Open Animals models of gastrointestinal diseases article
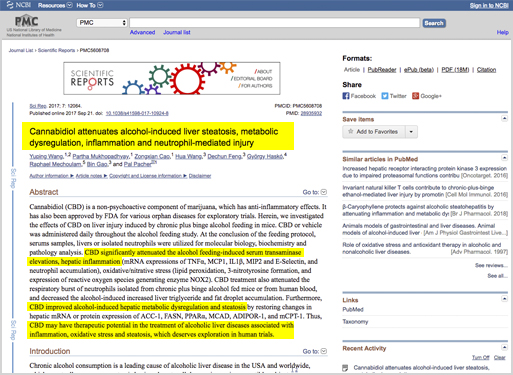513x375 pixels. [x=425, y=229]
